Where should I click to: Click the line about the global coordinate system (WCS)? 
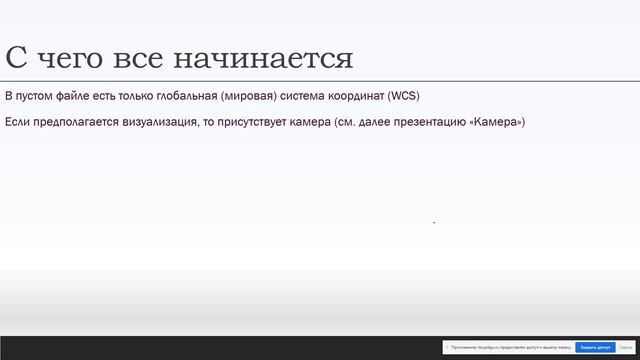coord(212,96)
